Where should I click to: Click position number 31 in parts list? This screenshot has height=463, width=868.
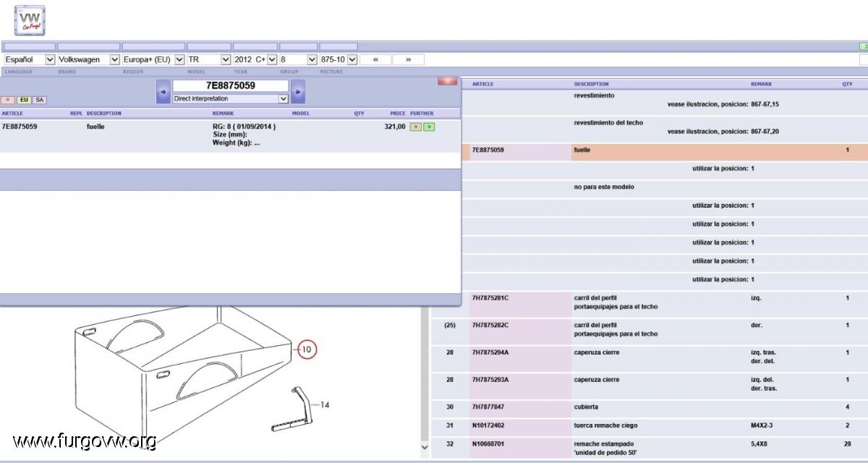click(x=450, y=425)
